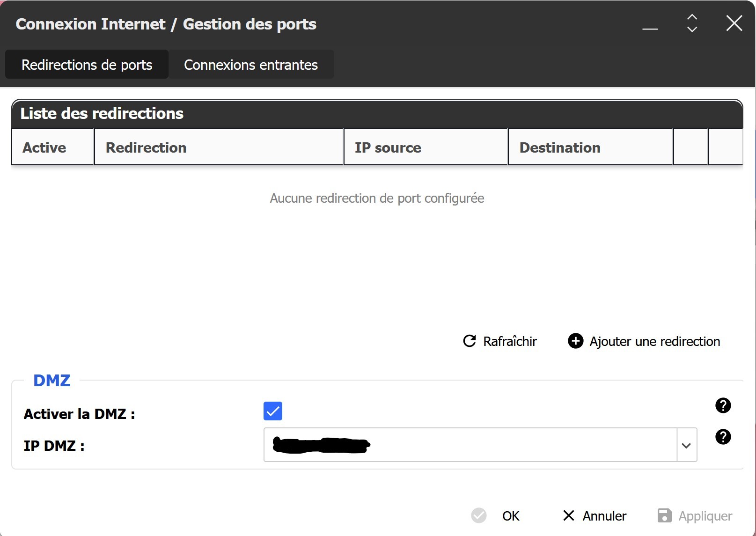Expand the IP DMZ dropdown arrow
Image resolution: width=756 pixels, height=536 pixels.
click(686, 445)
